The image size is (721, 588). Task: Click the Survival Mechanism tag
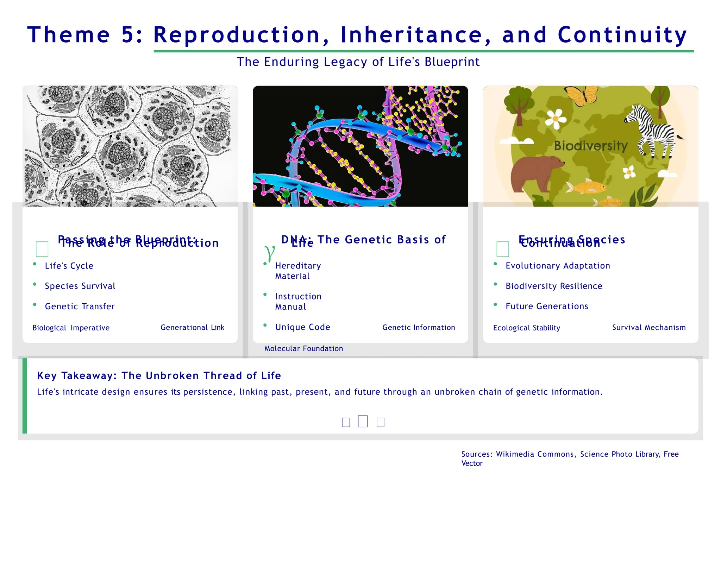(648, 327)
